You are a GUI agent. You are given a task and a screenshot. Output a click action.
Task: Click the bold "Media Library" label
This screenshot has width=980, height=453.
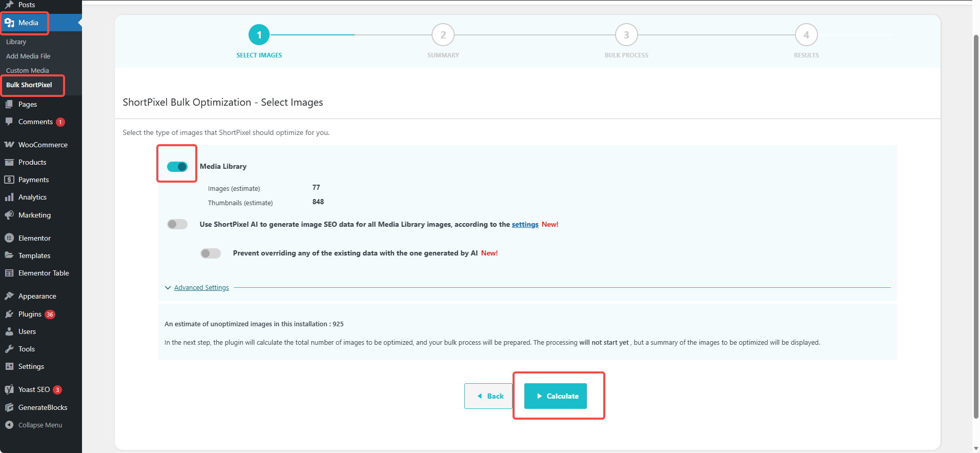point(223,167)
